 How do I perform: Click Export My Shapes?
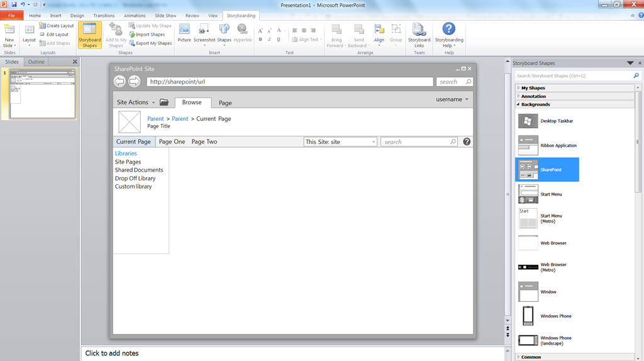tap(150, 43)
